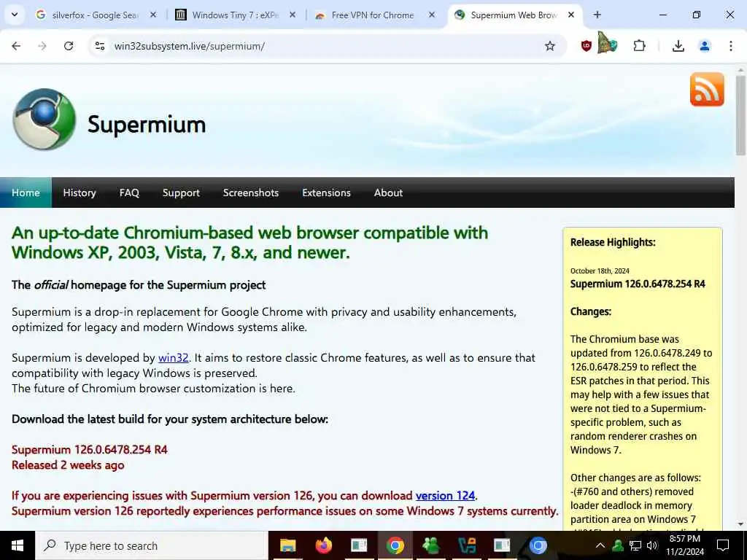Viewport: 747px width, 560px height.
Task: Switch to silverfox Google Search tab
Action: [96, 15]
